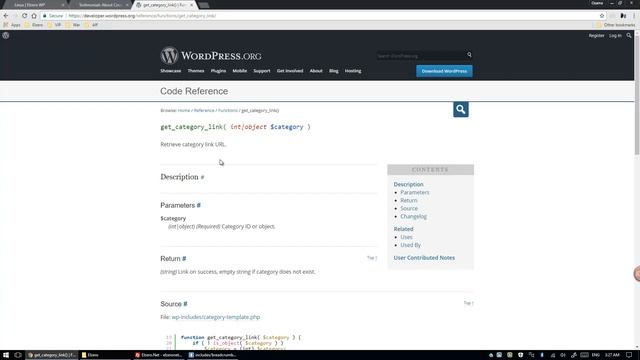The height and width of the screenshot is (360, 640).
Task: Go back with the browser back arrow
Action: 6,16
